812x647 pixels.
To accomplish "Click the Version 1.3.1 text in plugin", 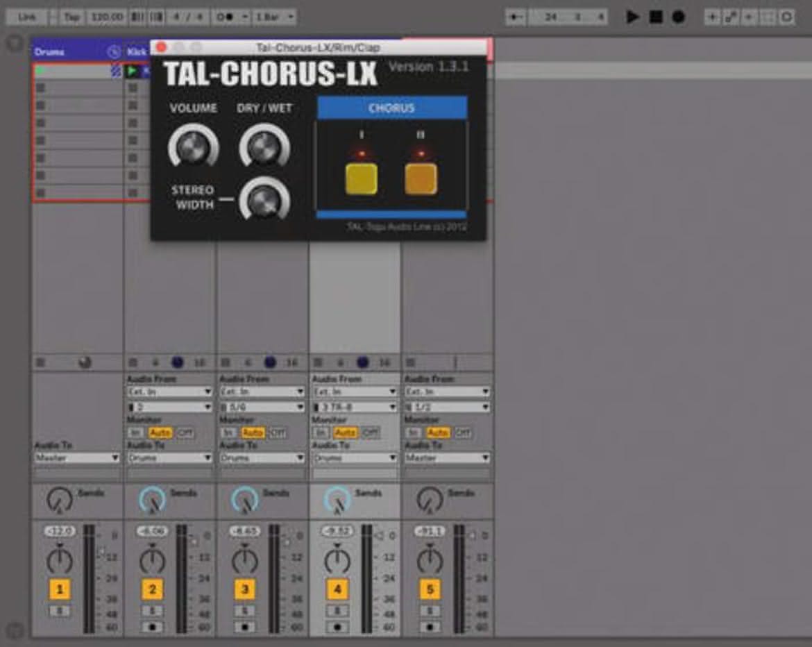I will [x=429, y=67].
